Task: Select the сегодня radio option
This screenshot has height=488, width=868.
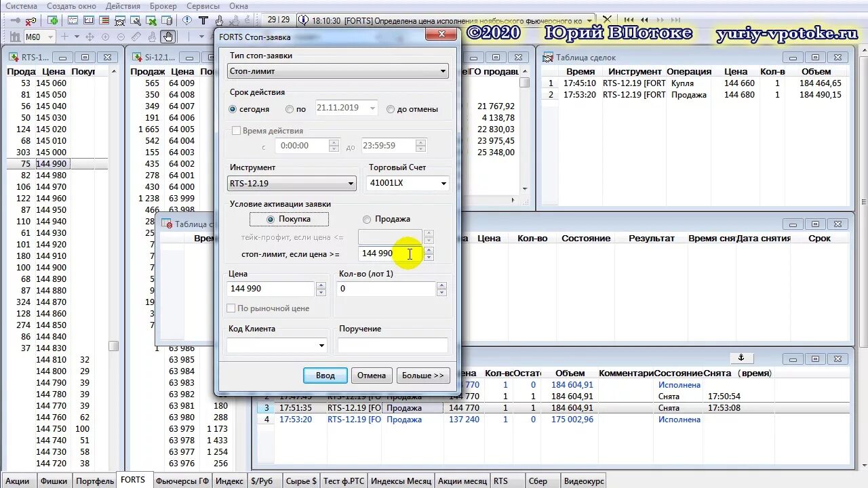Action: coord(233,109)
